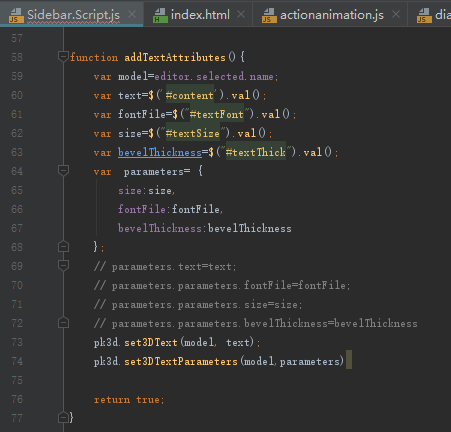
Task: Click the Sidebar.Script.js JS file icon
Action: click(x=16, y=15)
